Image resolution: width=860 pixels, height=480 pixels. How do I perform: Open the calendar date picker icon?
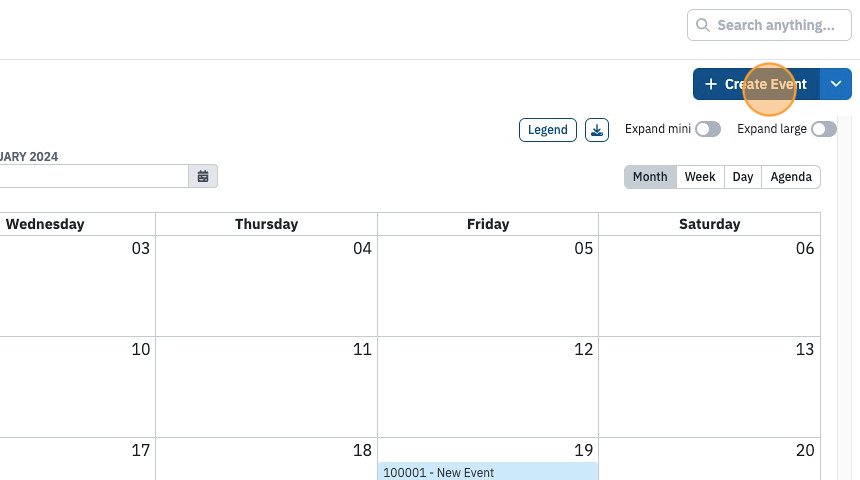203,176
